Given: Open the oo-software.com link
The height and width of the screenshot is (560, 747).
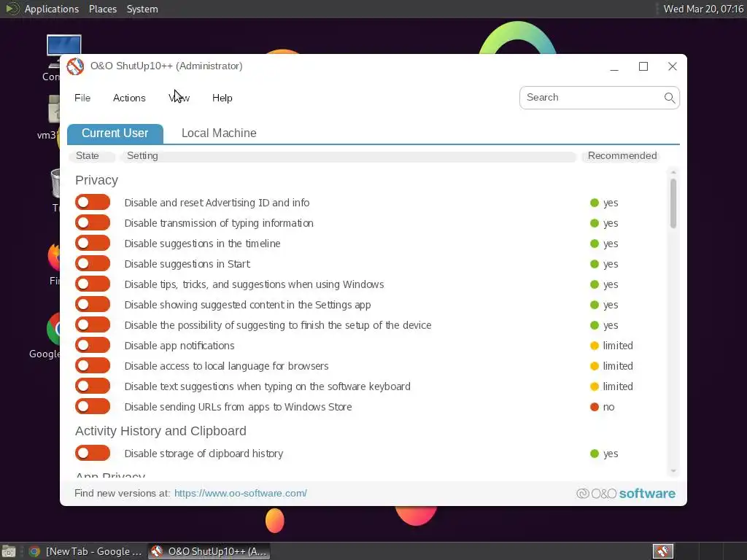Looking at the screenshot, I should [241, 494].
